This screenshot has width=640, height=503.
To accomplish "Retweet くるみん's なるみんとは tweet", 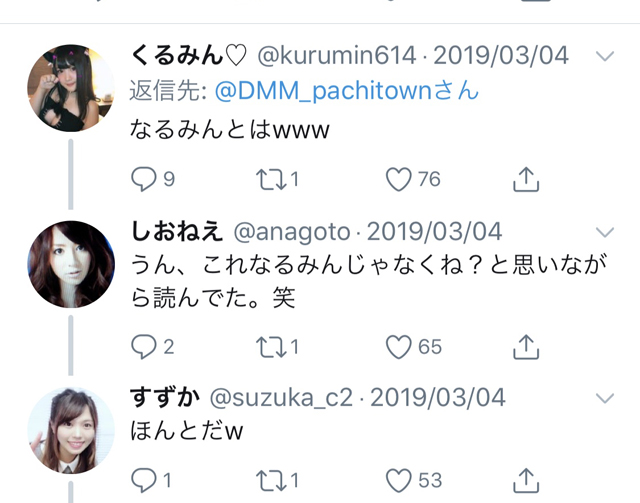I will (x=271, y=180).
